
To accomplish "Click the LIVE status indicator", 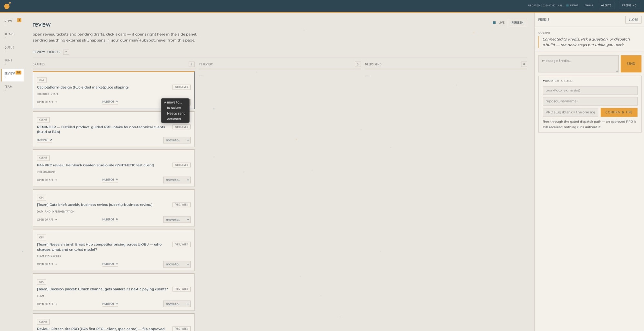I will coord(498,23).
